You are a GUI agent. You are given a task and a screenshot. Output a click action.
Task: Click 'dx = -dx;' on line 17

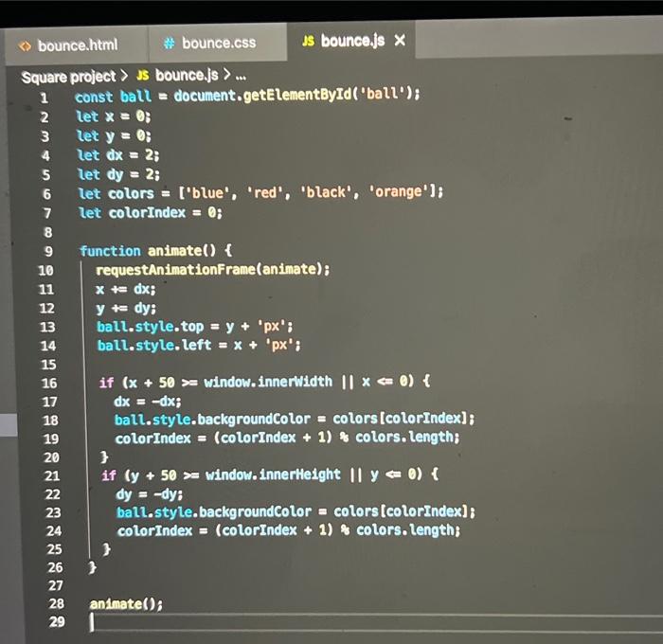point(148,401)
